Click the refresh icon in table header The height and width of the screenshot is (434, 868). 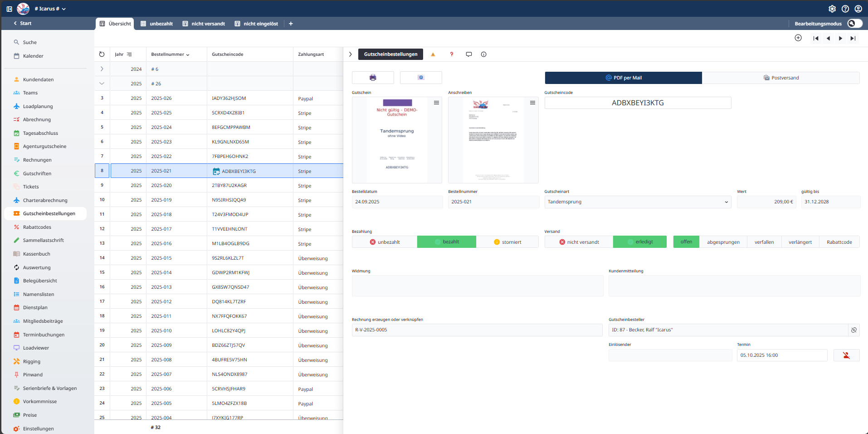[x=102, y=54]
